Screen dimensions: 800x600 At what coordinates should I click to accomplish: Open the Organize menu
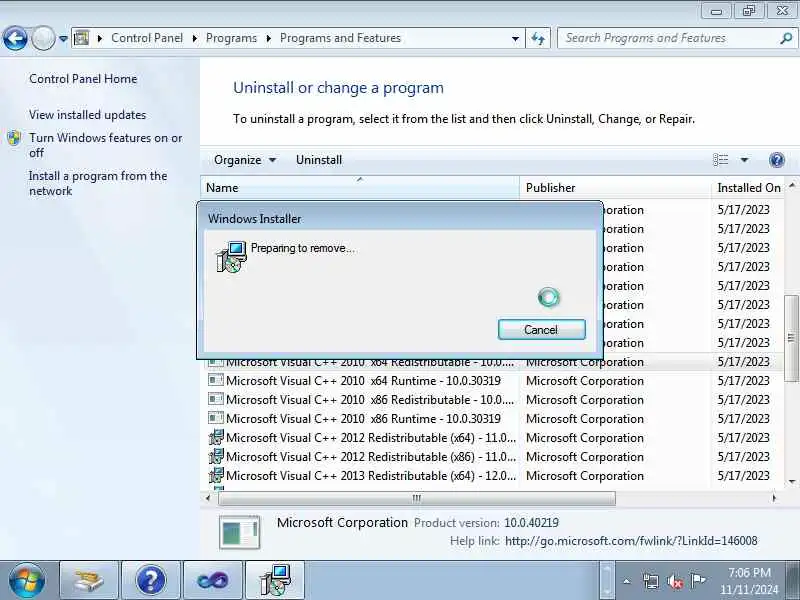(x=245, y=160)
